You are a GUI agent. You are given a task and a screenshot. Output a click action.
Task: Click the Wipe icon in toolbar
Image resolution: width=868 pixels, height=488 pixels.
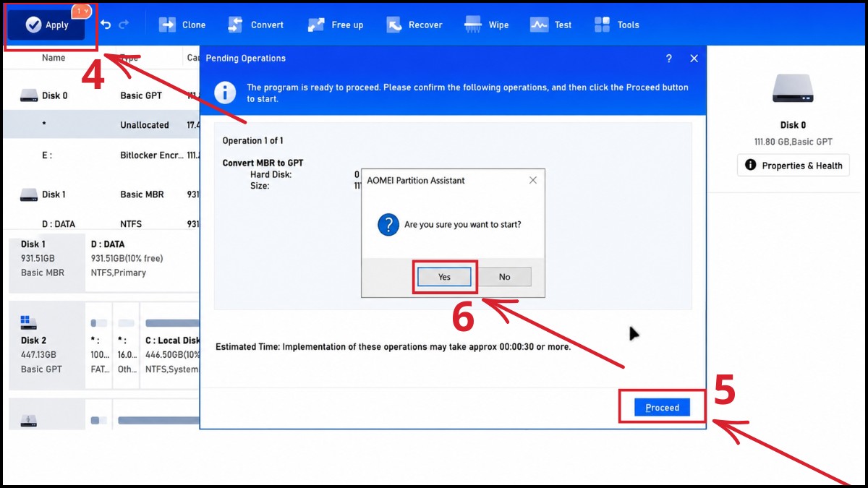coord(473,25)
